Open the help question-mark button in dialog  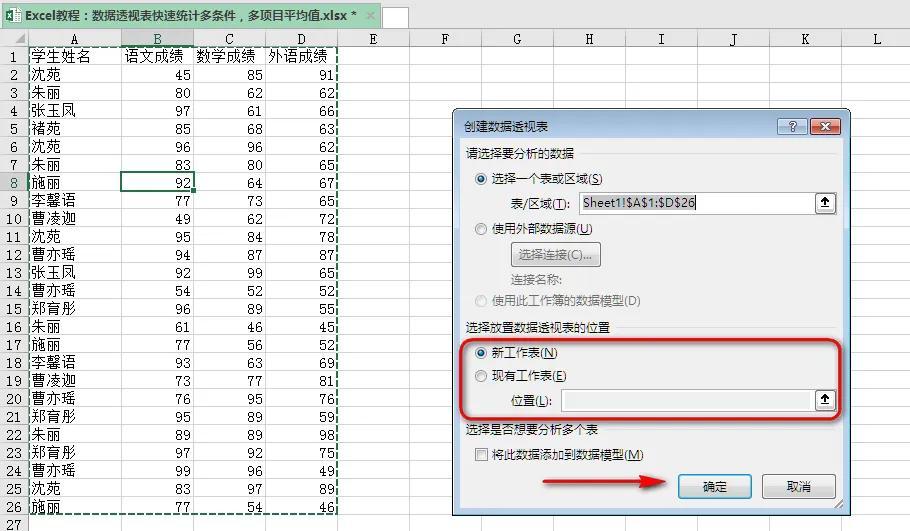click(x=792, y=127)
